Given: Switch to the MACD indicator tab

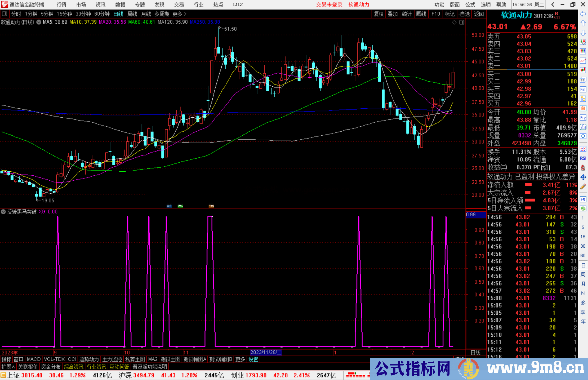Looking at the screenshot, I should pos(34,359).
